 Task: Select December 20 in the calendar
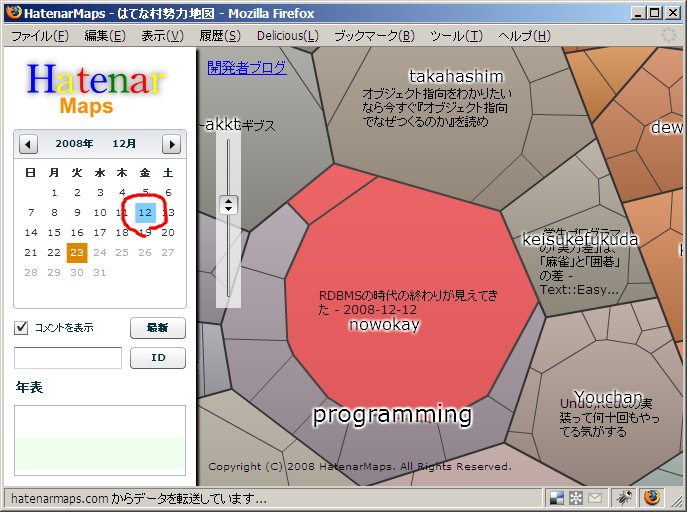pyautogui.click(x=168, y=233)
